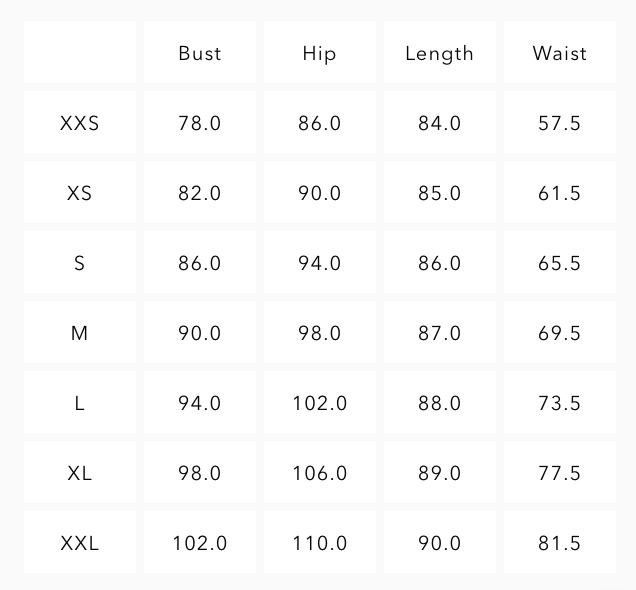Click the S size row label
The image size is (636, 590).
(x=80, y=263)
